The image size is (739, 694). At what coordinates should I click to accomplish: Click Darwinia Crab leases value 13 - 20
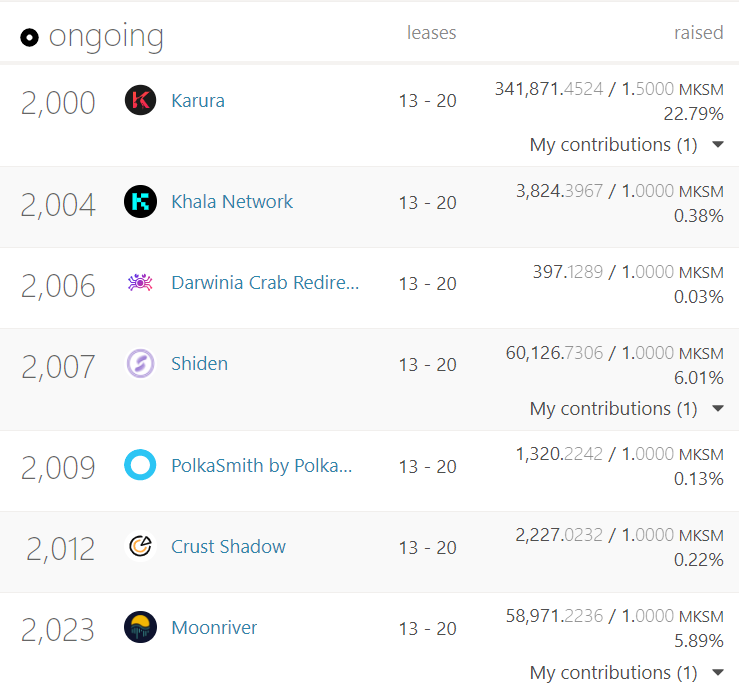(x=427, y=284)
